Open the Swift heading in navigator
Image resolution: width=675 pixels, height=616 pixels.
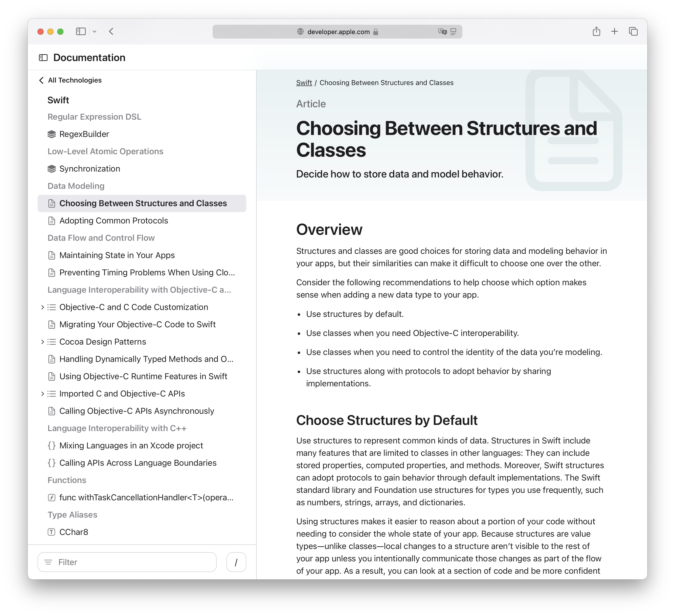(58, 100)
